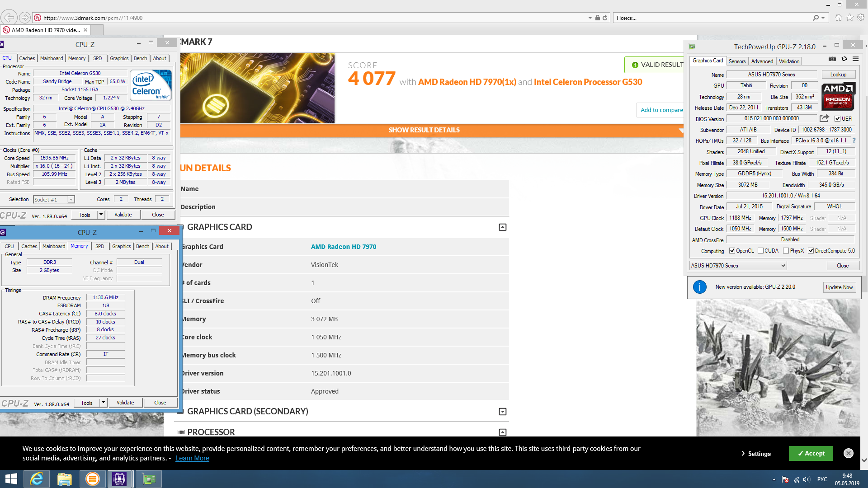
Task: Expand GRAPHICS CARD (SECONDARY) section
Action: 503,412
